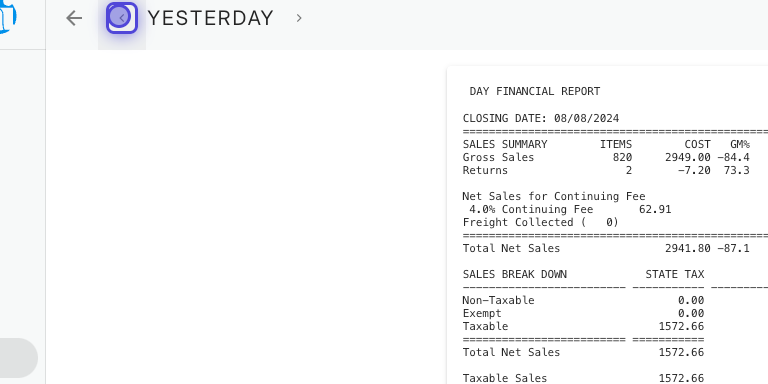Click the Gross Sales row
The width and height of the screenshot is (768, 384).
pos(606,157)
